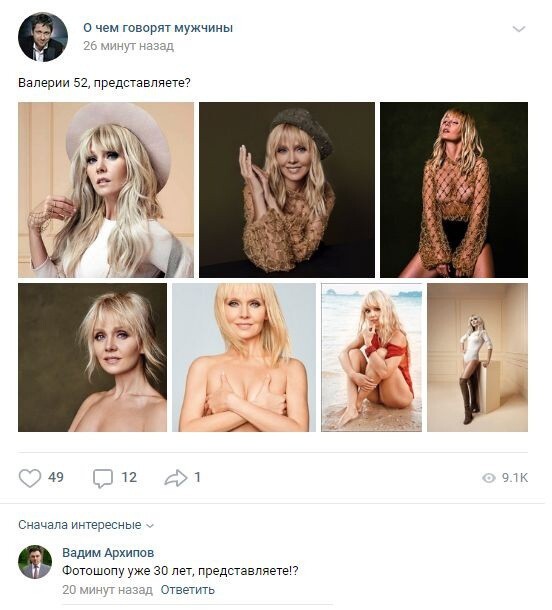The image size is (552, 610).
Task: Open the full-length photo in white bodysuit
Action: [x=477, y=357]
